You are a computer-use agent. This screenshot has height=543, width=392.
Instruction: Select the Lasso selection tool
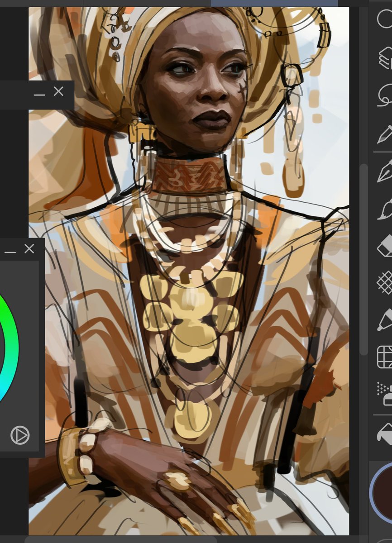click(385, 95)
